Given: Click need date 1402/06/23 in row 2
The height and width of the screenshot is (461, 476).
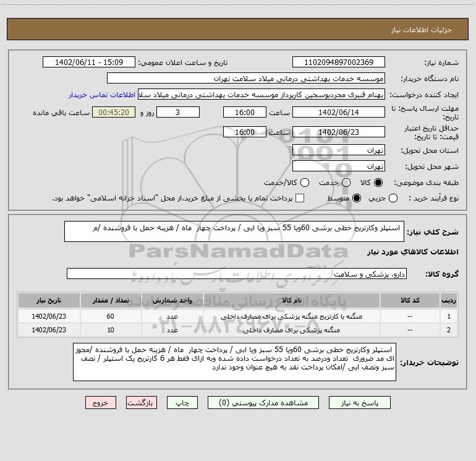Looking at the screenshot, I should (x=49, y=330).
